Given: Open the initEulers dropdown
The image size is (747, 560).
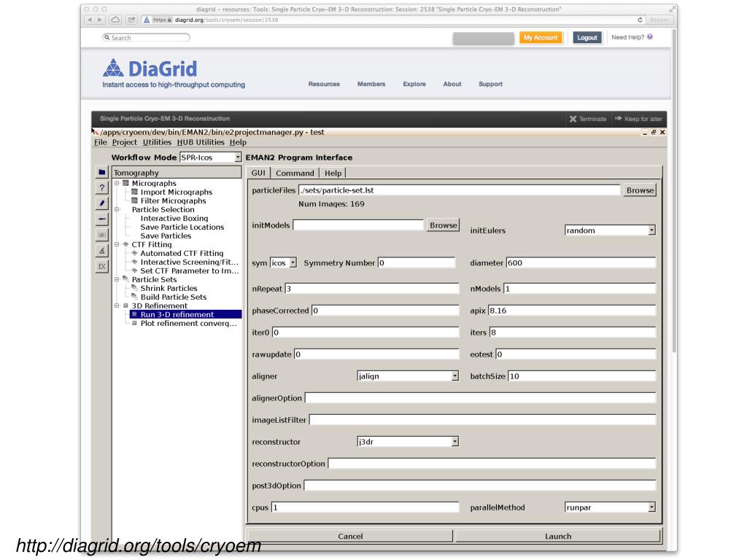Looking at the screenshot, I should [610, 230].
